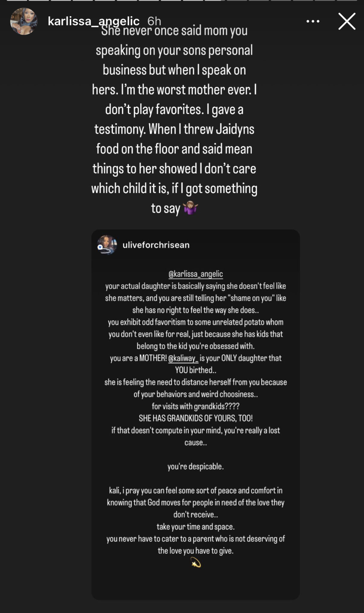This screenshot has width=364, height=613.
Task: Tap the 6h story timestamp
Action: (154, 21)
